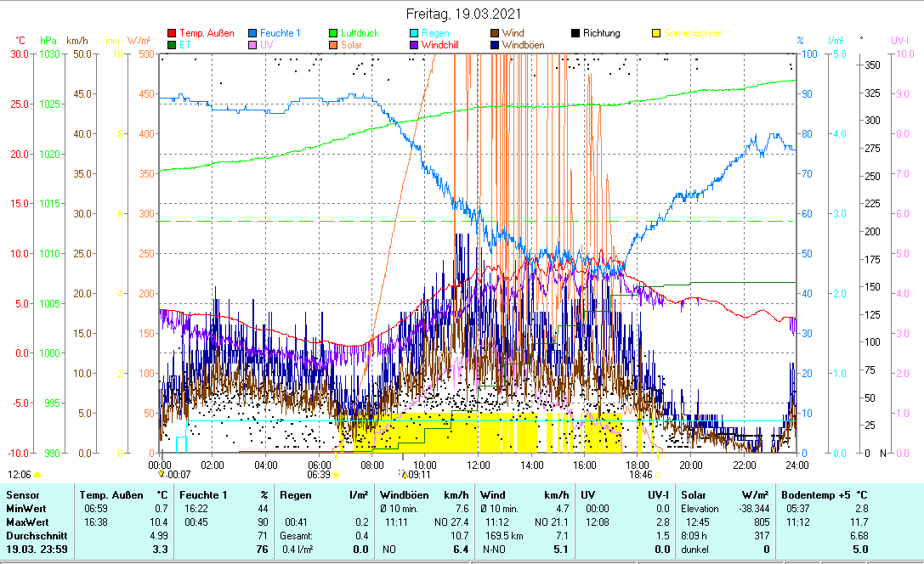Click the red Temp. Außen legend swatch
924x564 pixels.
pos(173,33)
